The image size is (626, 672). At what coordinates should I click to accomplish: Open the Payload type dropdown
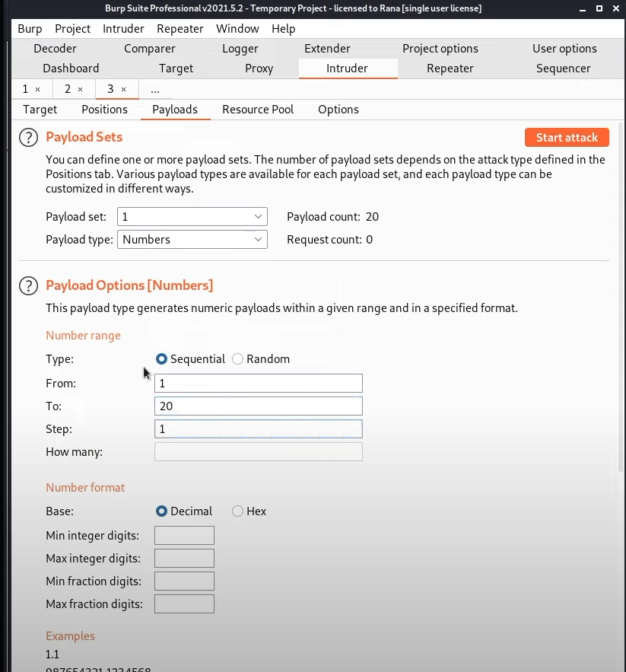[x=192, y=239]
